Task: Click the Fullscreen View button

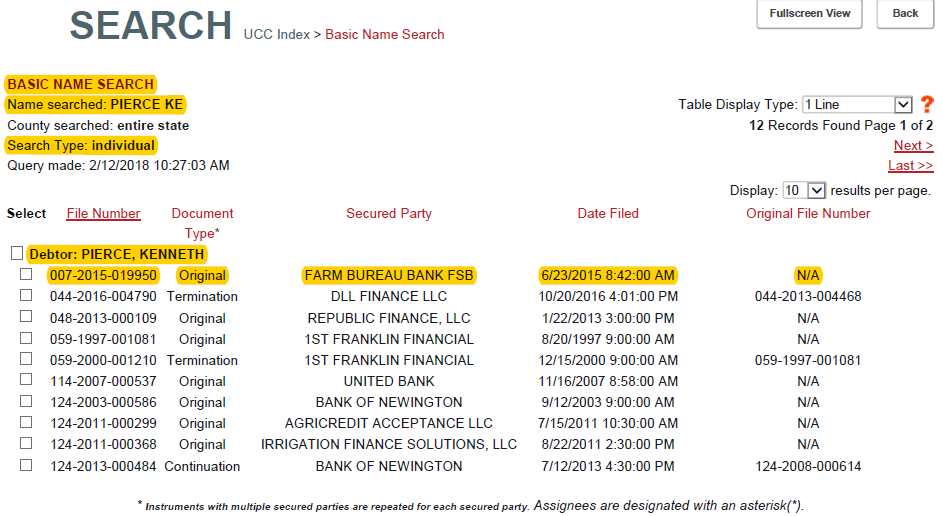Action: (810, 14)
